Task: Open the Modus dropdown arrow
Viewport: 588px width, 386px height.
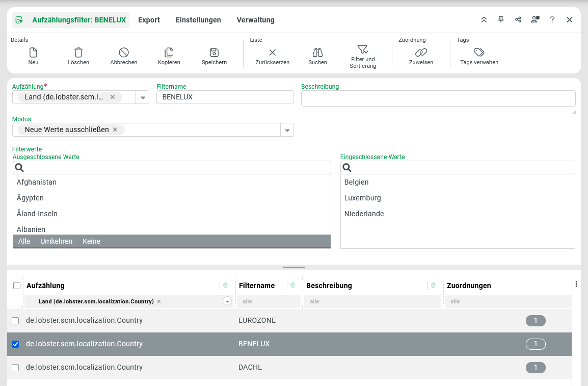Action: [287, 131]
